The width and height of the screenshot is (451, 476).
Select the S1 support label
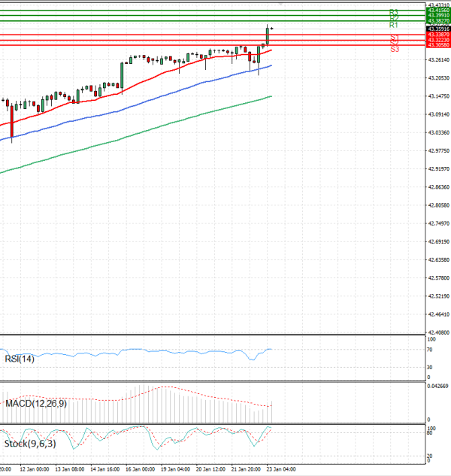tap(395, 37)
